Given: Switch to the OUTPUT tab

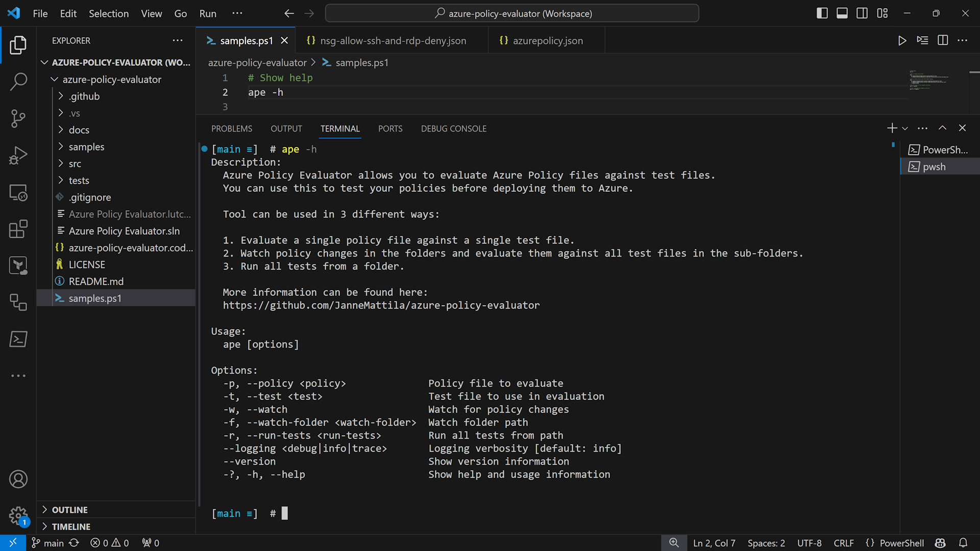Looking at the screenshot, I should [x=286, y=129].
